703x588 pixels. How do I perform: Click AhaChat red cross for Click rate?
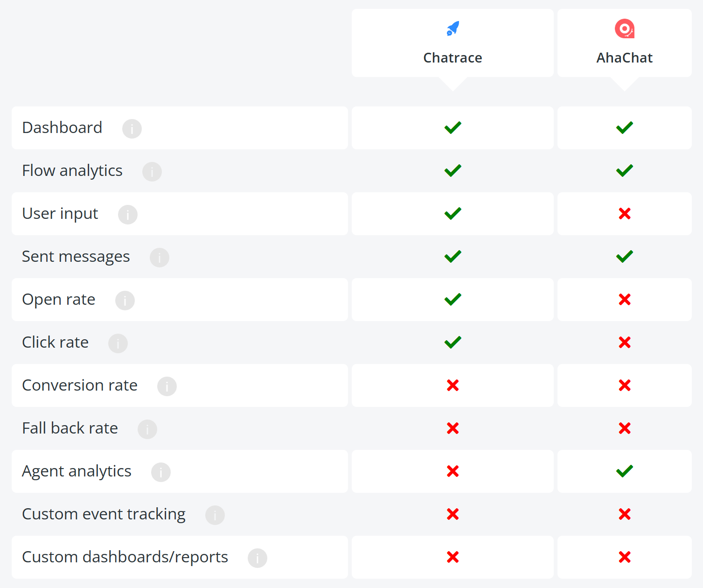[x=625, y=342]
